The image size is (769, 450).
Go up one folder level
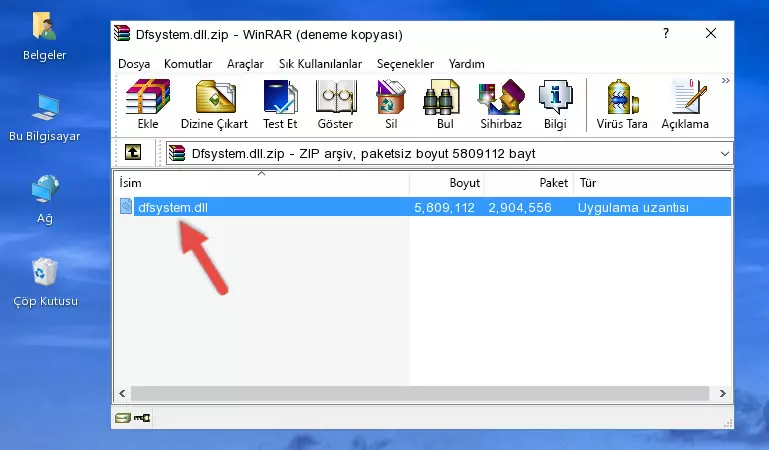[133, 152]
